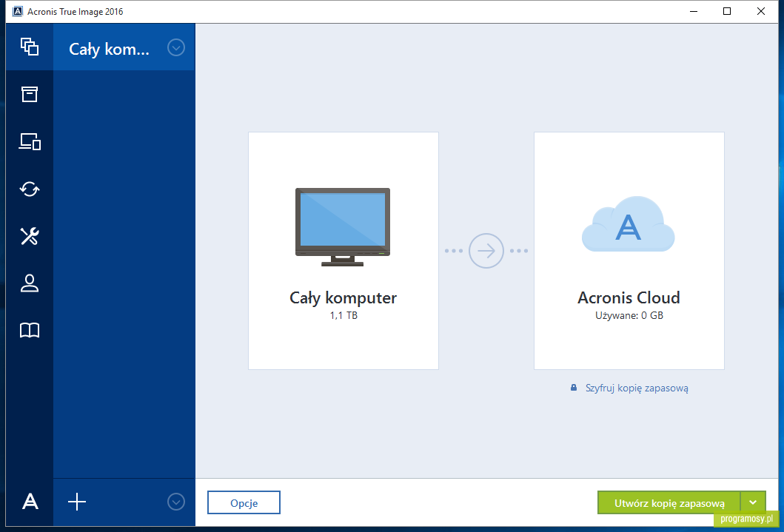The height and width of the screenshot is (532, 784).
Task: Open the Backup section icon
Action: coord(30,47)
